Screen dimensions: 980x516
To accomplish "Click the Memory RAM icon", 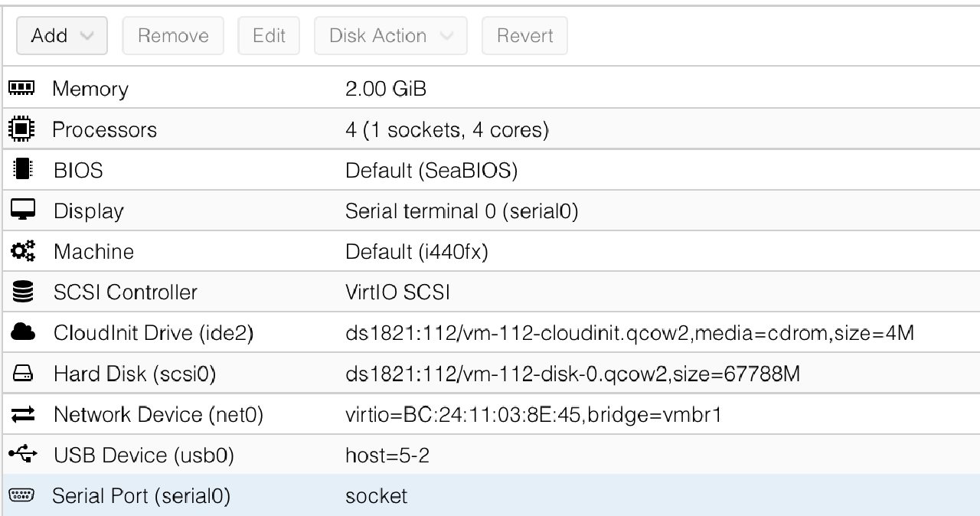I will pos(22,89).
